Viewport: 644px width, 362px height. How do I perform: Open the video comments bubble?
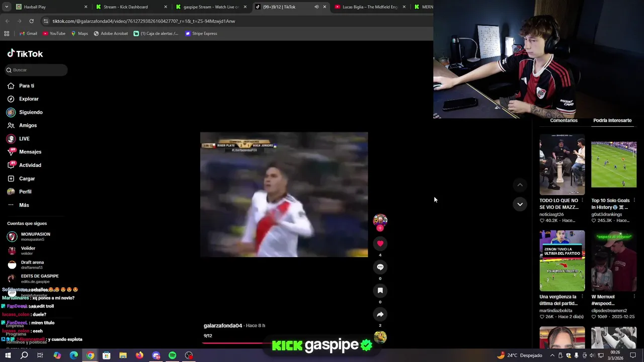click(x=380, y=267)
